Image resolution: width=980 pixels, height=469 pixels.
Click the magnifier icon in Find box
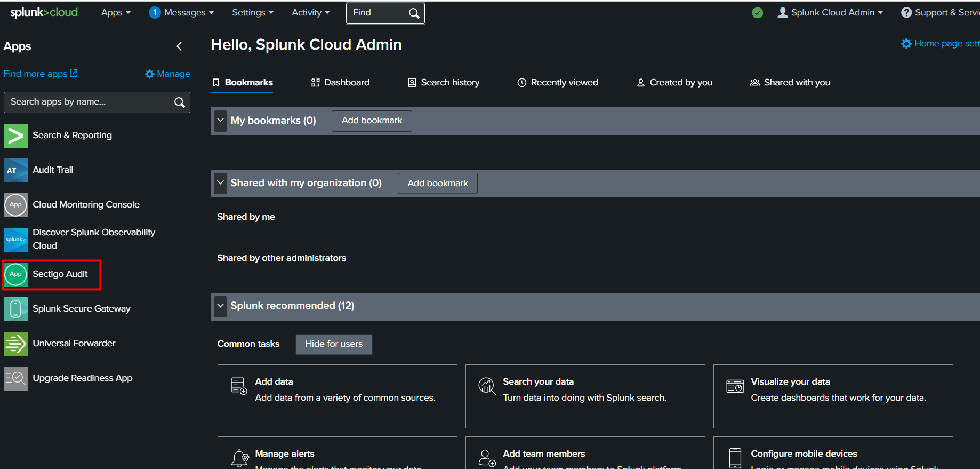414,13
